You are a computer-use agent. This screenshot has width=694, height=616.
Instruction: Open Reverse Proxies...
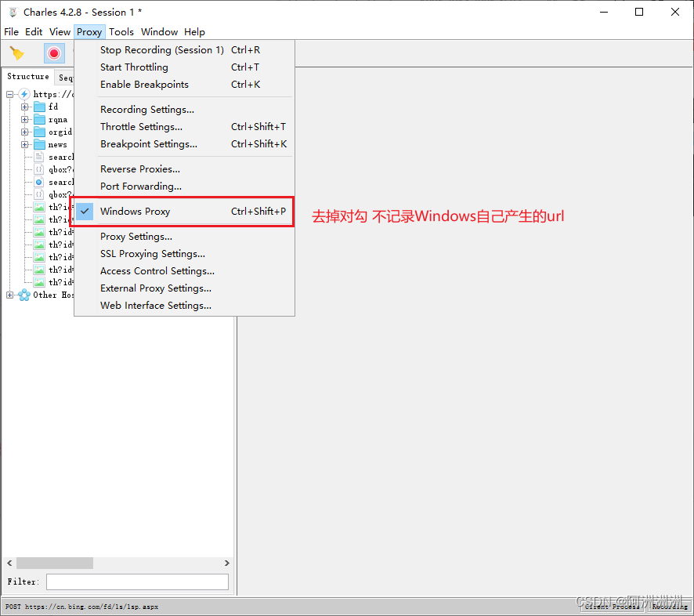(185, 169)
